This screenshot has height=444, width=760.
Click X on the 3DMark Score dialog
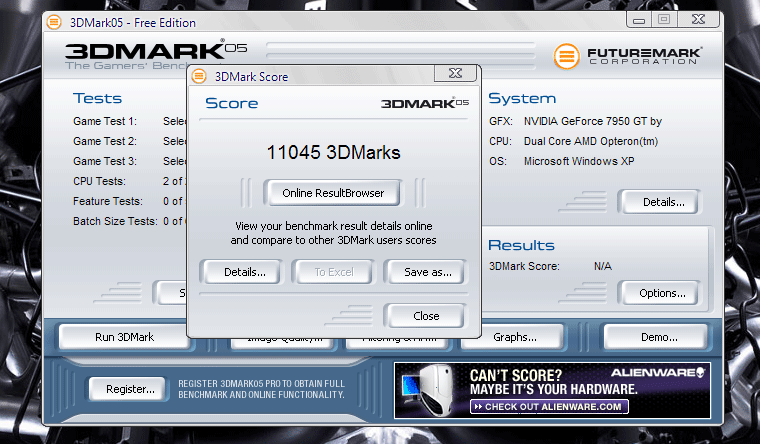[x=455, y=73]
